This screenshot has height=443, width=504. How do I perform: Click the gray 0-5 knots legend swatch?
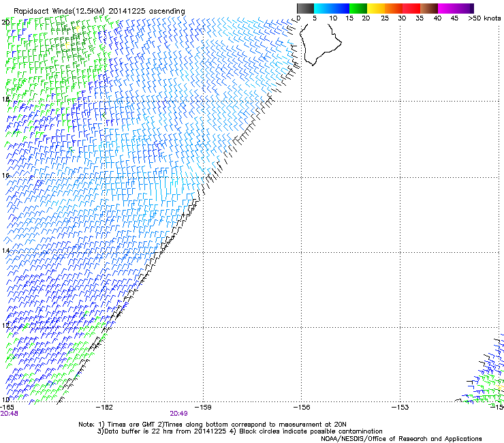coord(305,8)
